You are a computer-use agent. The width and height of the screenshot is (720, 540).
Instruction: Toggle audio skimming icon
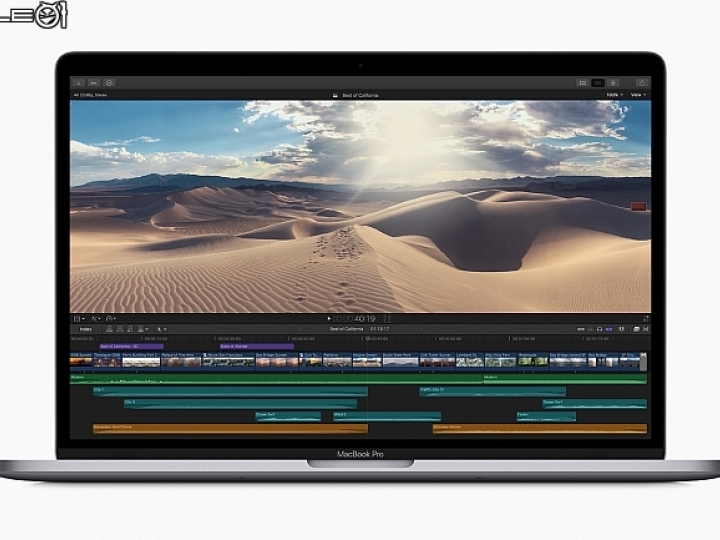tap(591, 329)
